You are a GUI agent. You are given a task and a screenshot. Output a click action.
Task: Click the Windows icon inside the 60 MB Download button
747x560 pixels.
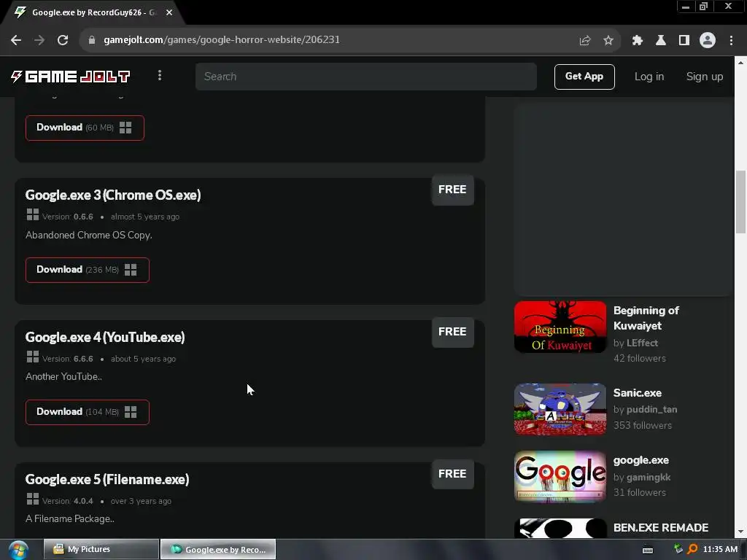click(x=125, y=128)
